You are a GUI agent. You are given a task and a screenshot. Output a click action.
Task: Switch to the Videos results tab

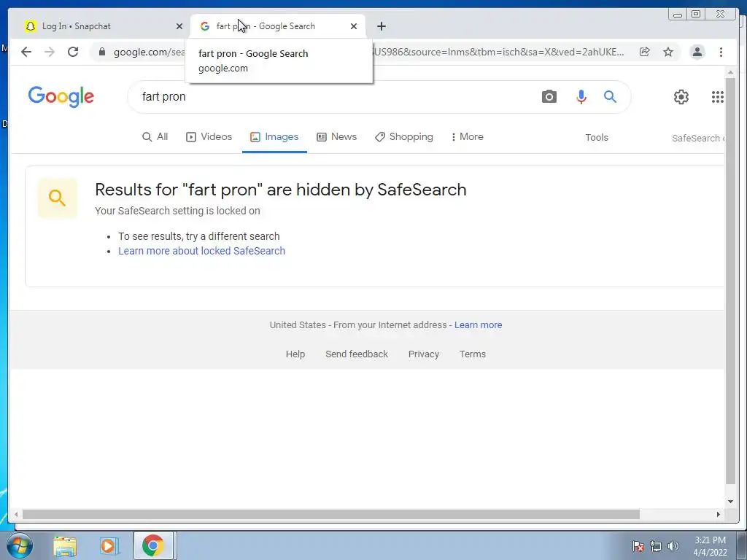click(209, 136)
